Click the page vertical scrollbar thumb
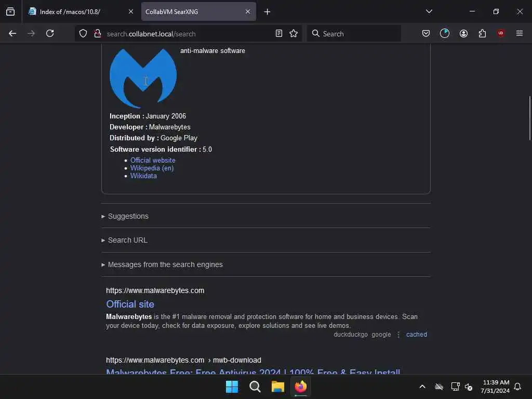Screen dimensions: 532x399 (x=529, y=118)
